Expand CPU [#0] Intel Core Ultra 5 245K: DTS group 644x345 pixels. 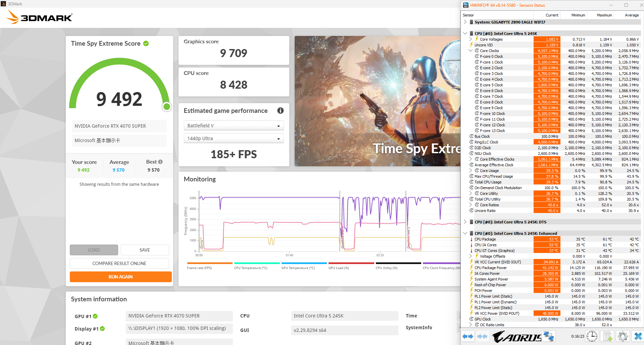pos(465,222)
